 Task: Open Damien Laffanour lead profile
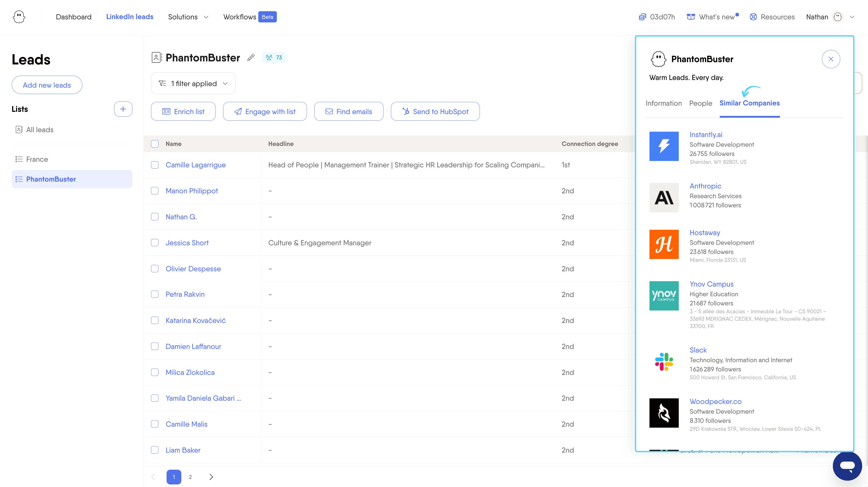pyautogui.click(x=193, y=346)
